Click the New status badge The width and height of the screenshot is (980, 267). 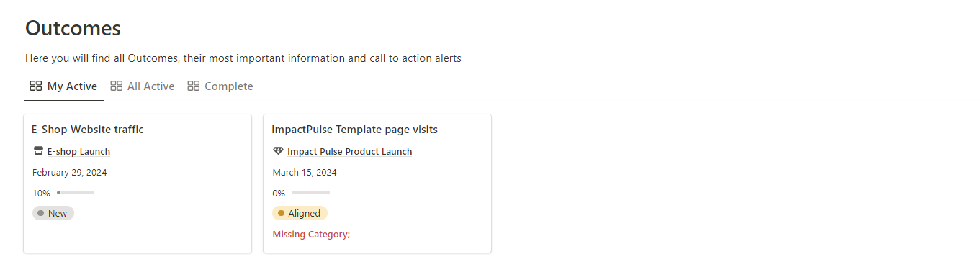click(x=53, y=213)
